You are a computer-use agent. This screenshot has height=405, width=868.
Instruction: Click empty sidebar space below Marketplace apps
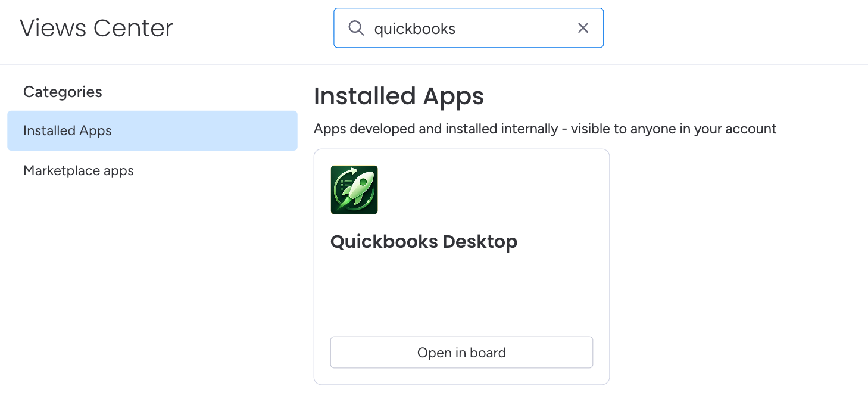point(152,286)
